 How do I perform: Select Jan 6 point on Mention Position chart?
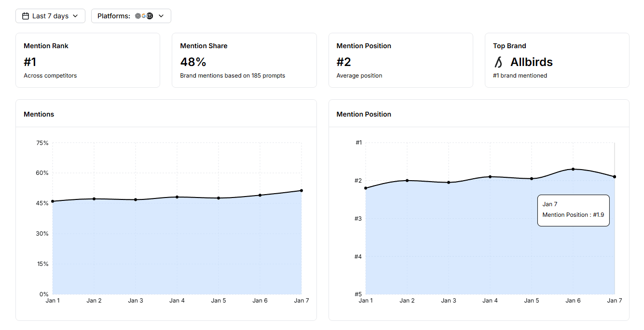pos(573,169)
